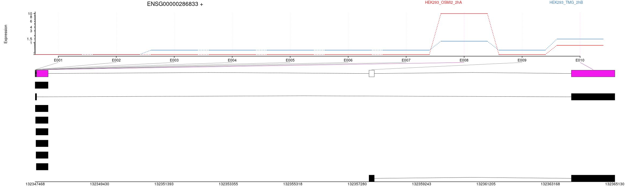644x188 pixels.
Task: Select exon label E002
Action: click(x=116, y=60)
